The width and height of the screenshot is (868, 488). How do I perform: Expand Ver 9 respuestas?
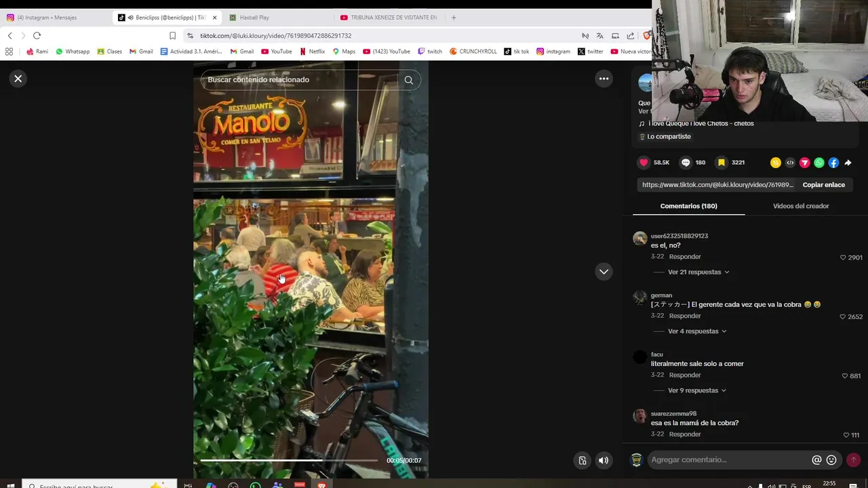(x=697, y=390)
